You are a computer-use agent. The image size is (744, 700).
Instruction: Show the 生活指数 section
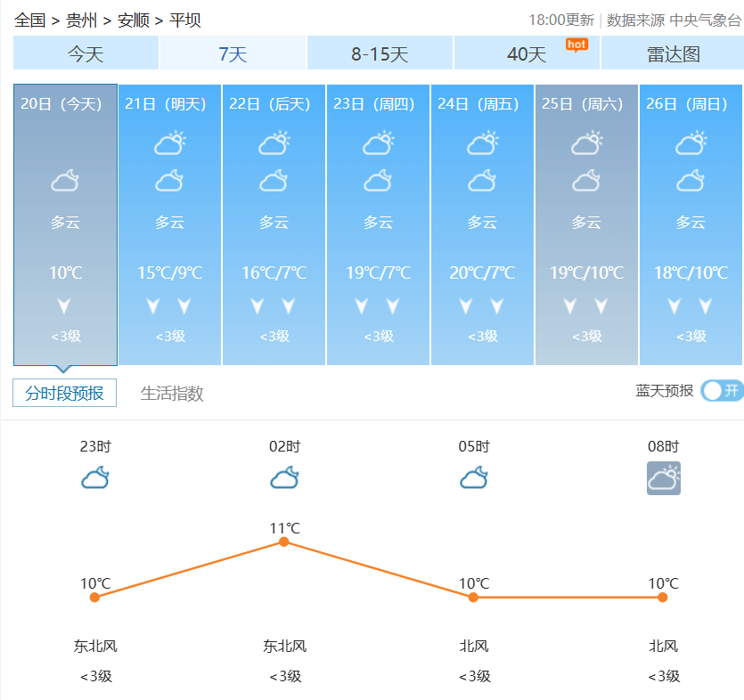coord(172,393)
